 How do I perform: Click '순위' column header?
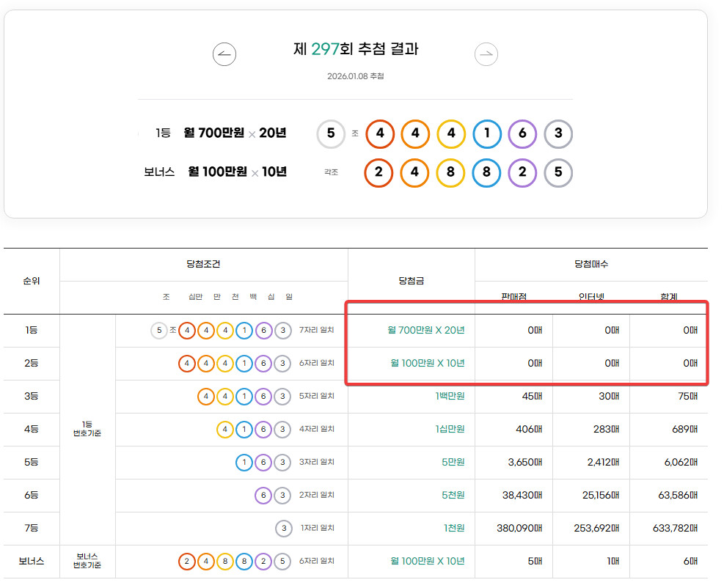[x=32, y=281]
